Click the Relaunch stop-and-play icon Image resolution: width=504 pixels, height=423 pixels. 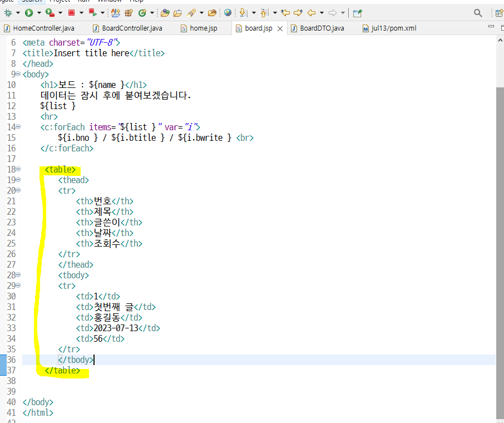[x=92, y=13]
